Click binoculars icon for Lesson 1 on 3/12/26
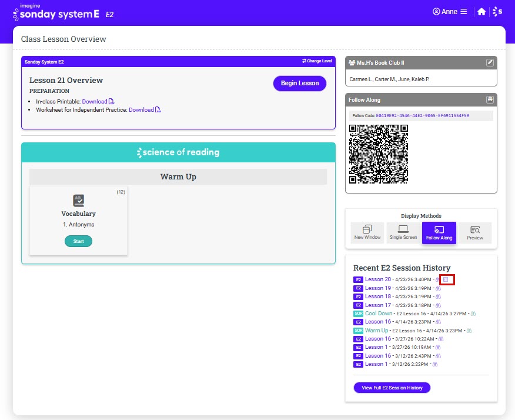This screenshot has height=420, width=515. coord(435,365)
